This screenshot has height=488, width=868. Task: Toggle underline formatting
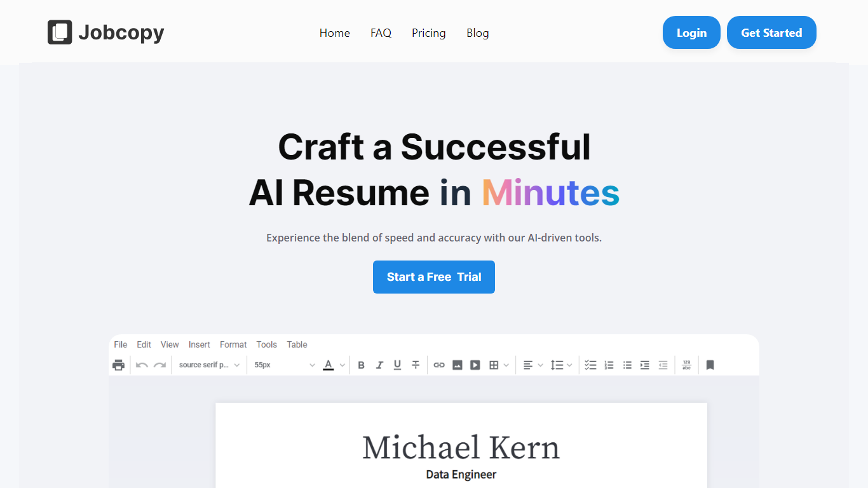point(397,365)
